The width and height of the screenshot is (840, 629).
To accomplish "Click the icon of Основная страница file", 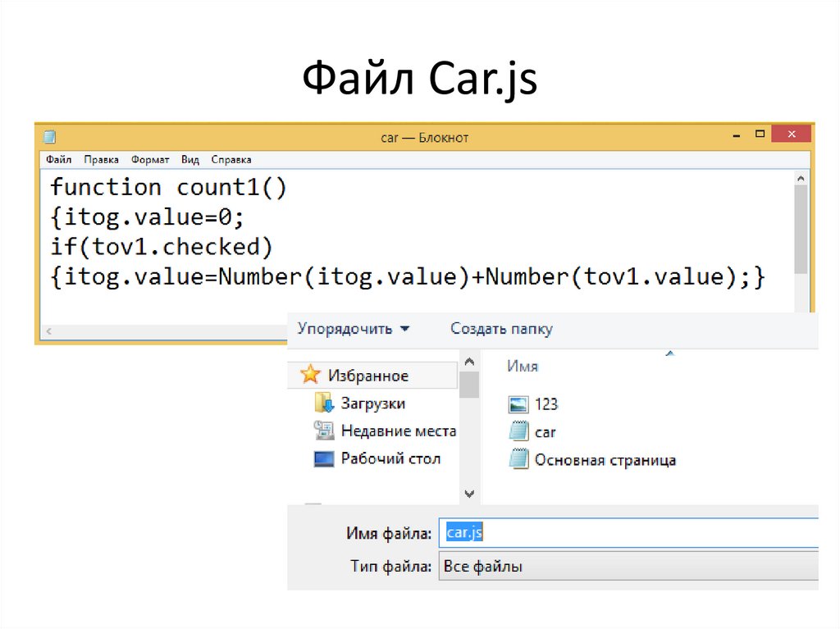I will tap(518, 459).
